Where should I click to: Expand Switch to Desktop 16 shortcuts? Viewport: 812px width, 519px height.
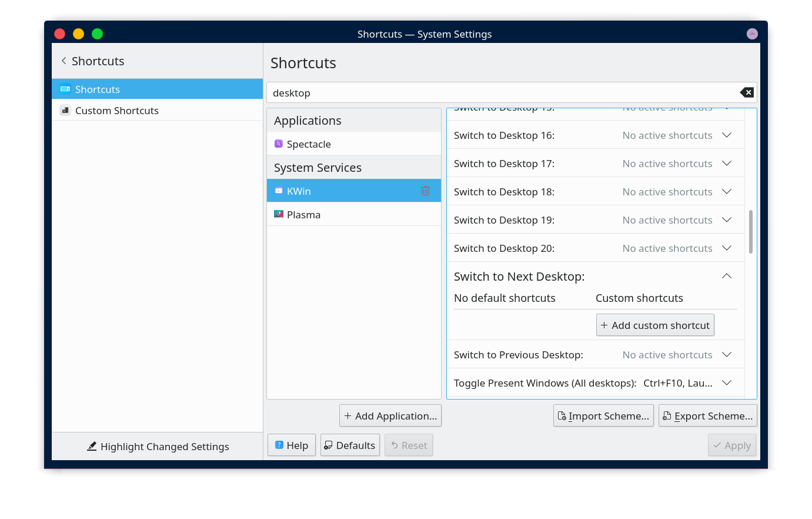click(x=727, y=135)
